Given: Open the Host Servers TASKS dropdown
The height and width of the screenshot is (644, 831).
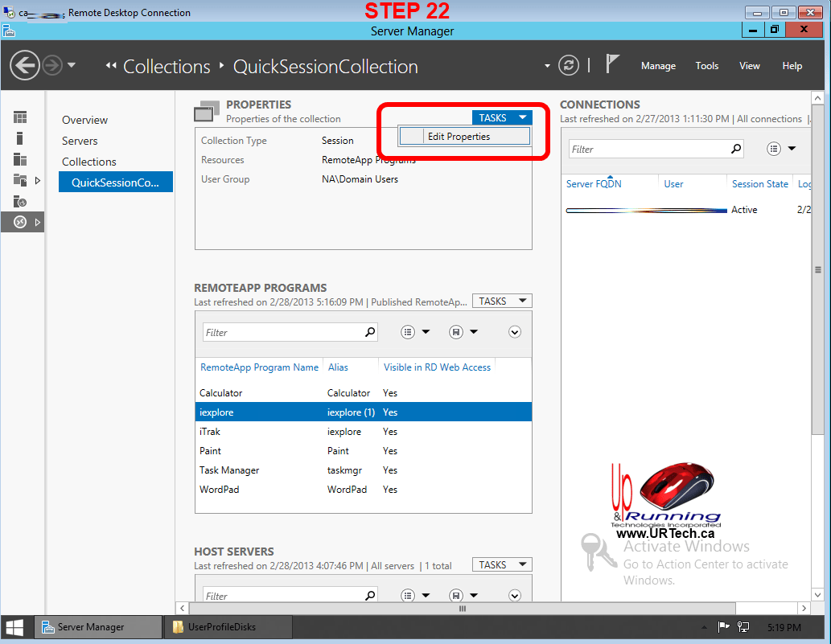Looking at the screenshot, I should 501,565.
